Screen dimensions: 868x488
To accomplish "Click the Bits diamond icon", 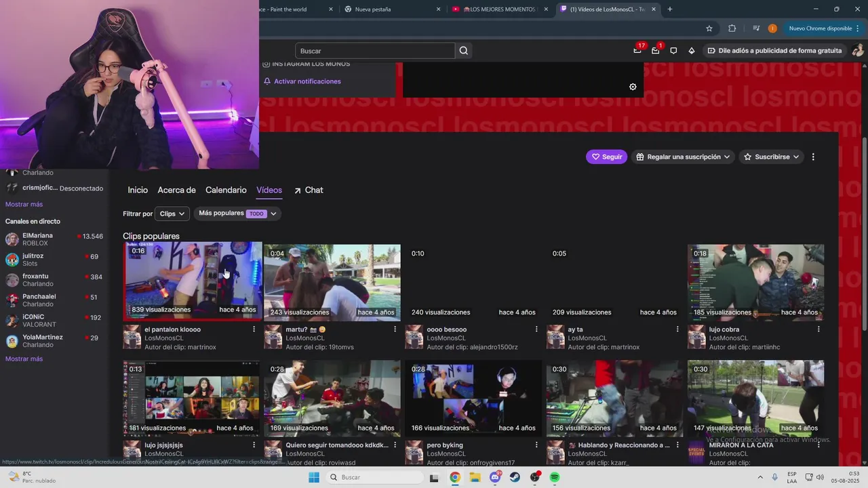I will (692, 50).
